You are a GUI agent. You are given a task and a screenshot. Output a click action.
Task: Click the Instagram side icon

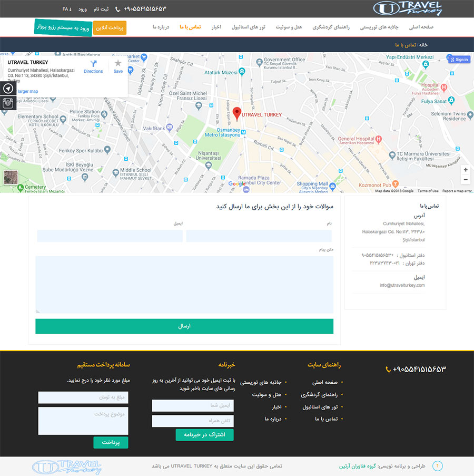click(8, 103)
